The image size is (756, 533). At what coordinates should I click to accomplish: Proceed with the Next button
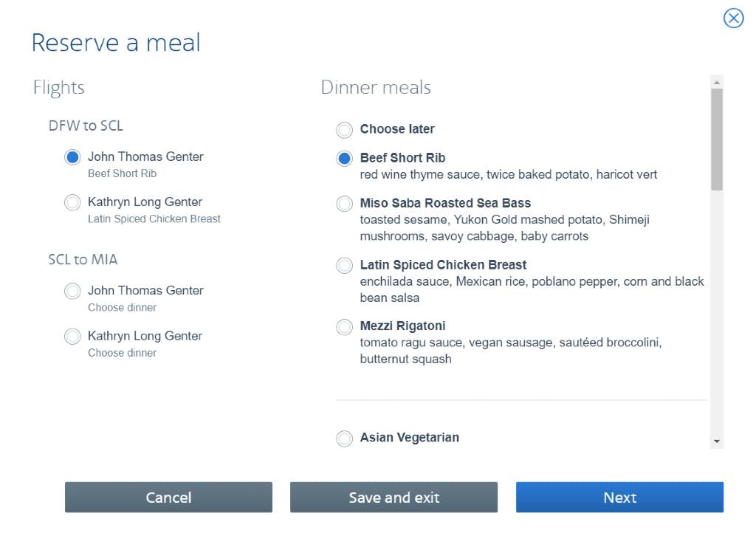(x=619, y=497)
